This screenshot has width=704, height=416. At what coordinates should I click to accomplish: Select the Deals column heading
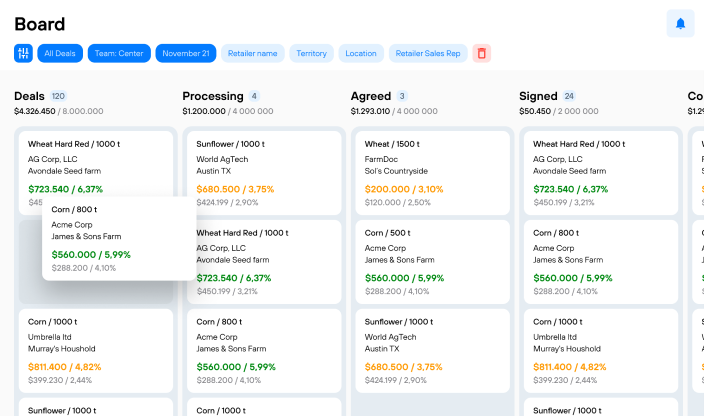point(29,96)
